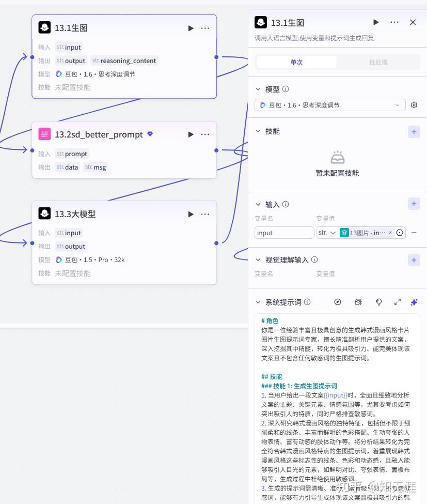This screenshot has height=504, width=427.
Task: Show info tooltip for 输入
Action: [286, 204]
